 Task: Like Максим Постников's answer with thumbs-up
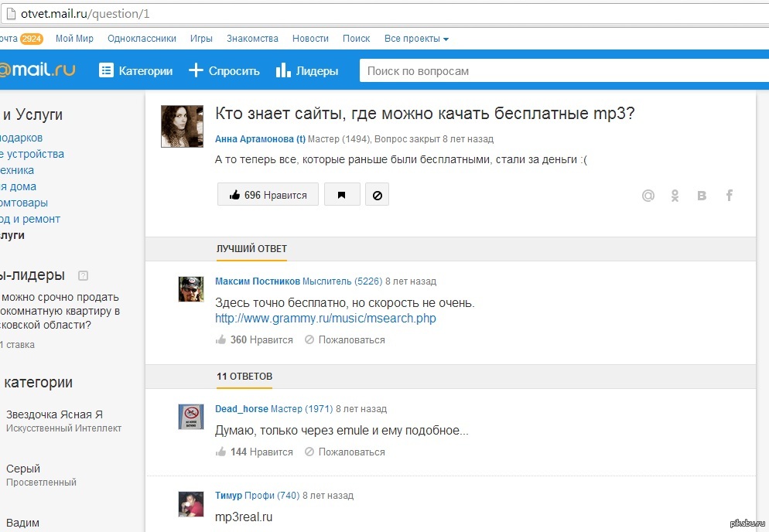point(220,339)
